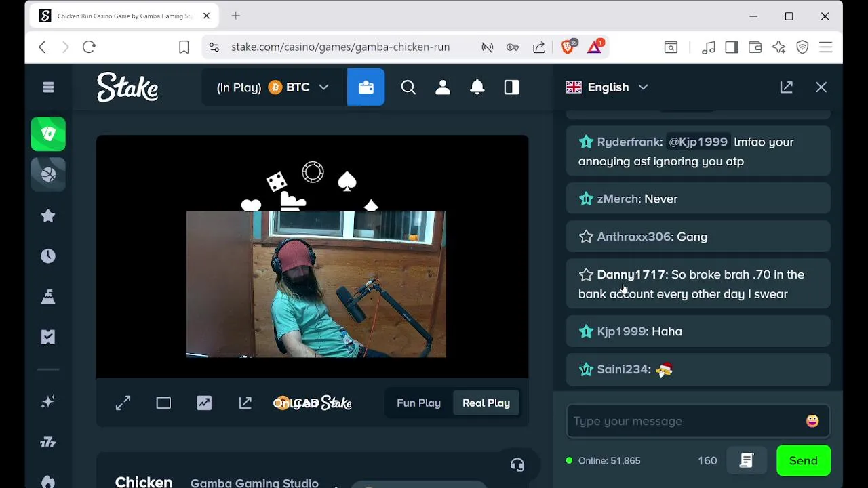Image resolution: width=868 pixels, height=488 pixels.
Task: Open the music note media control
Action: coord(709,47)
